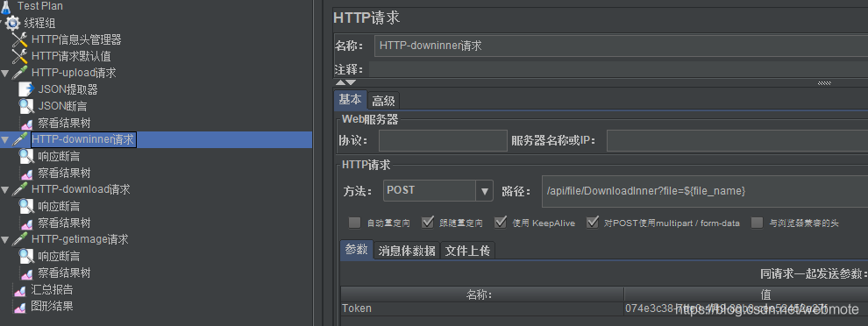Select the 图形结果 label
This screenshot has height=326, width=868.
(52, 306)
